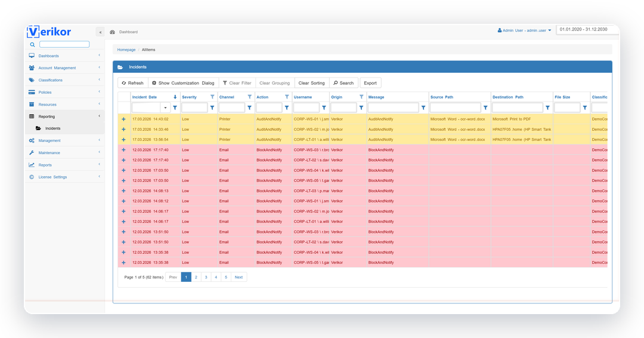This screenshot has height=338, width=644.
Task: Click the Dashboards monitor icon
Action: tap(32, 56)
